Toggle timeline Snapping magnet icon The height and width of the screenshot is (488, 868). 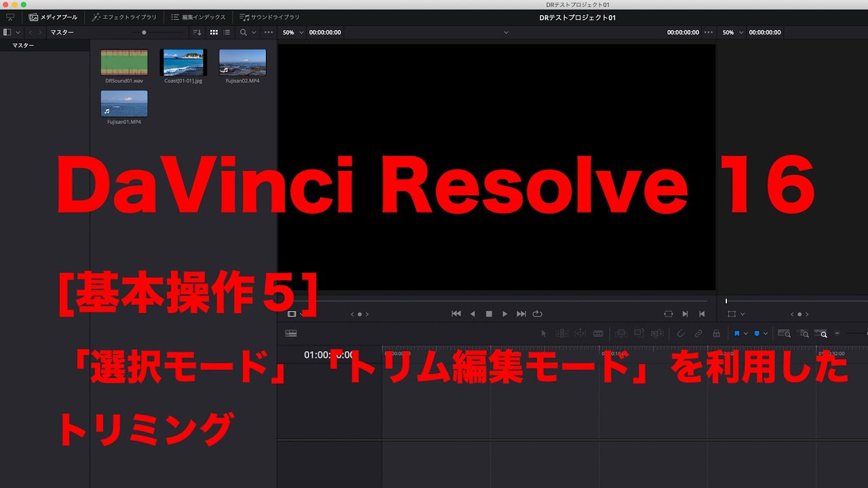coord(681,333)
